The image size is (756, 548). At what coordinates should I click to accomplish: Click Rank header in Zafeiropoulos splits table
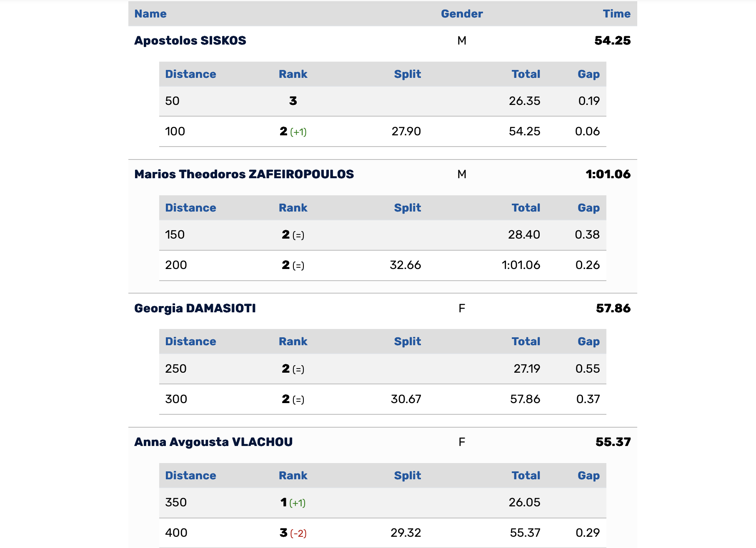[293, 208]
